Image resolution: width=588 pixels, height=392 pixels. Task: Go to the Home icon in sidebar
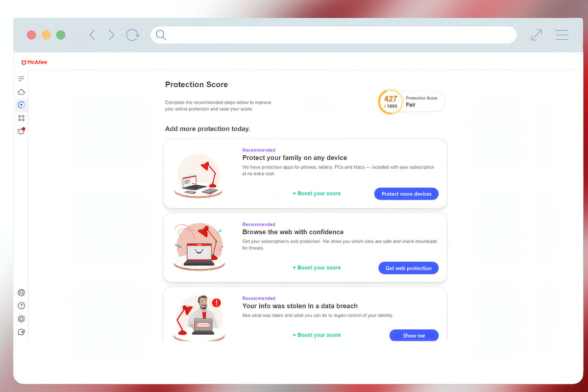(21, 92)
